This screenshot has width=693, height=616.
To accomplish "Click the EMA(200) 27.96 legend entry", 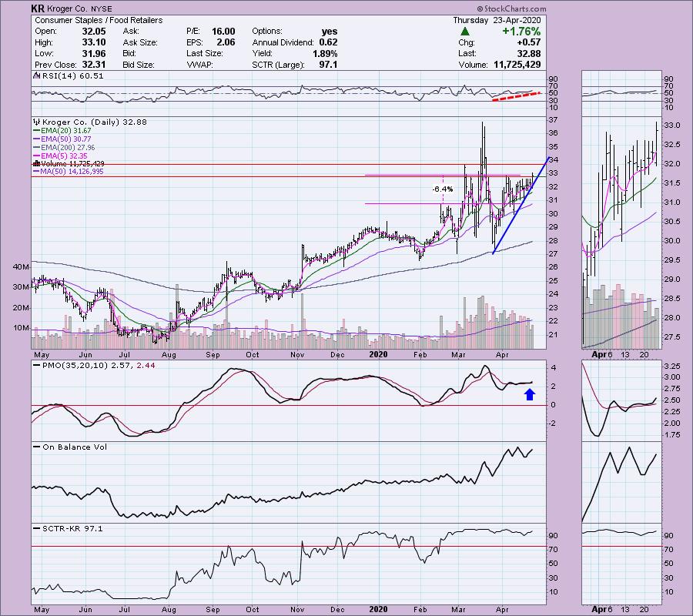I will pos(65,148).
